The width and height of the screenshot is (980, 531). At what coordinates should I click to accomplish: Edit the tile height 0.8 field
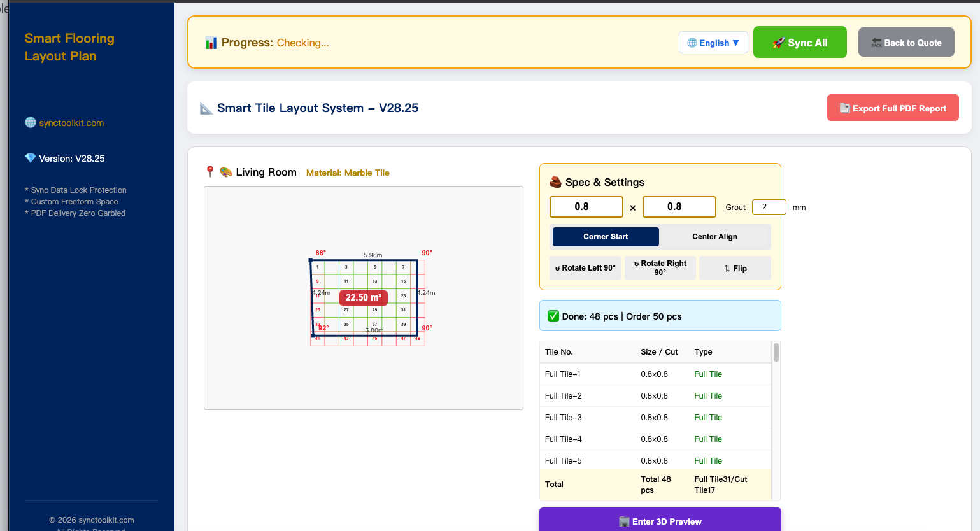point(679,207)
